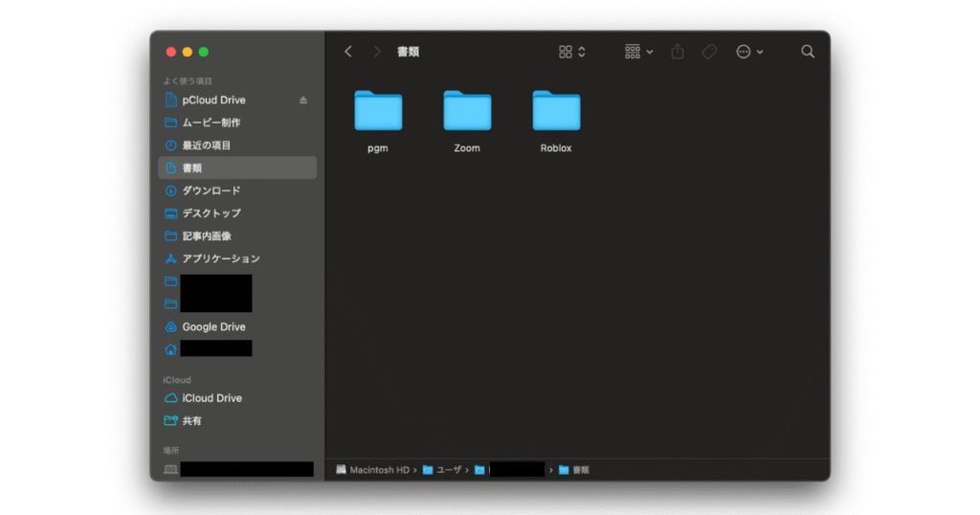Open the search magnifier icon

(808, 52)
